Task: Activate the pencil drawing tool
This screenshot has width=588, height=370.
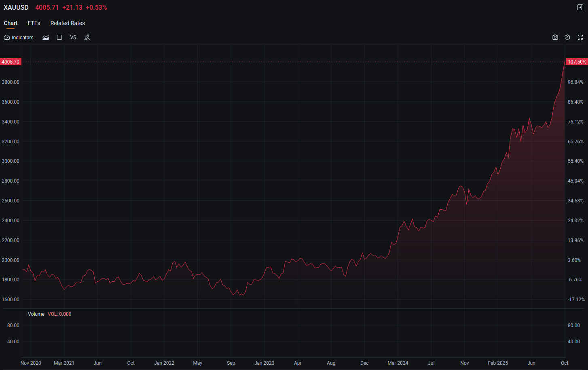Action: (x=87, y=37)
